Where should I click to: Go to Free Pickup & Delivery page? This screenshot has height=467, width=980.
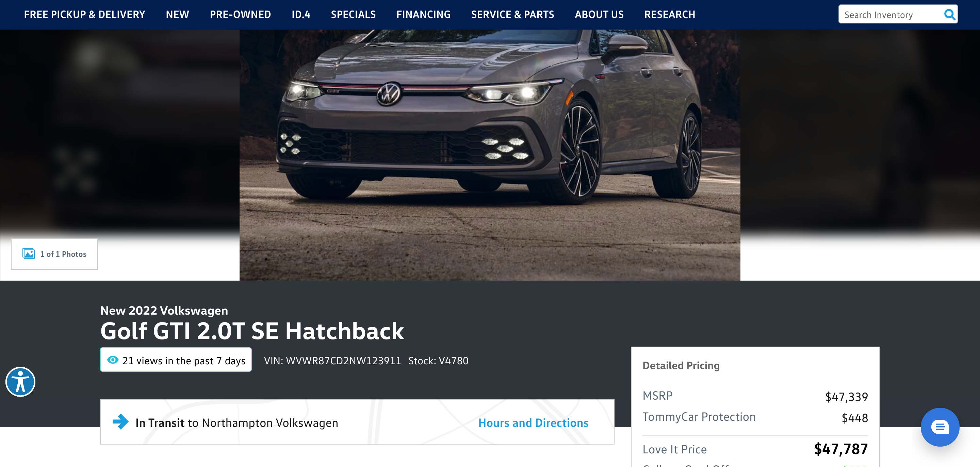pyautogui.click(x=84, y=14)
